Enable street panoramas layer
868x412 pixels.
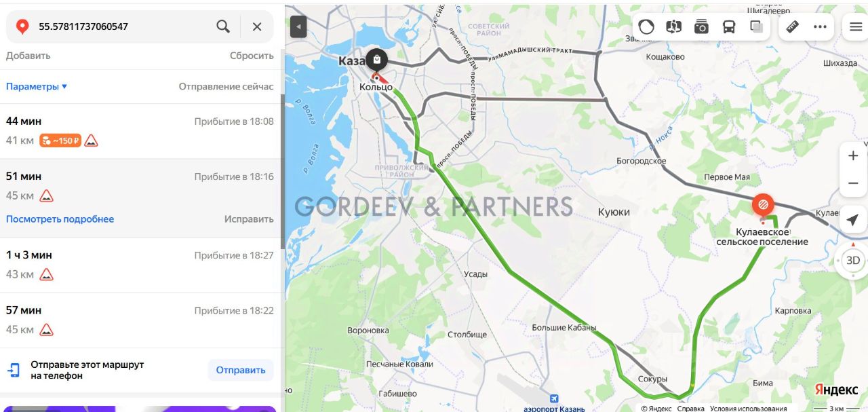coord(674,27)
